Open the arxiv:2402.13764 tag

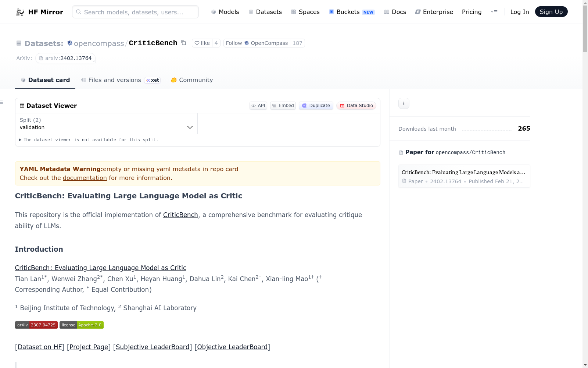tap(65, 58)
